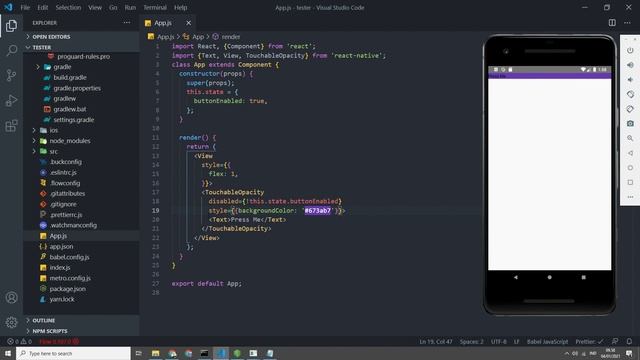
Task: Open emulator extended controls ellipsis
Action: click(x=630, y=197)
